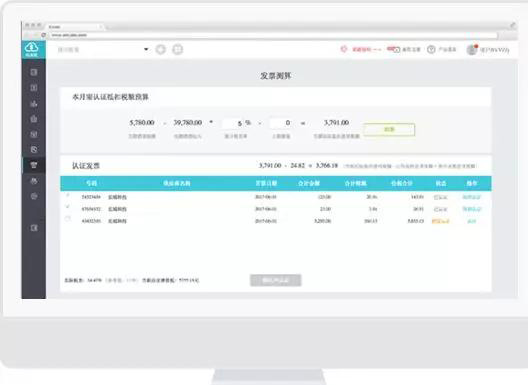Click the 操作 column header
Viewport: 528px width, 385px height.
click(472, 183)
